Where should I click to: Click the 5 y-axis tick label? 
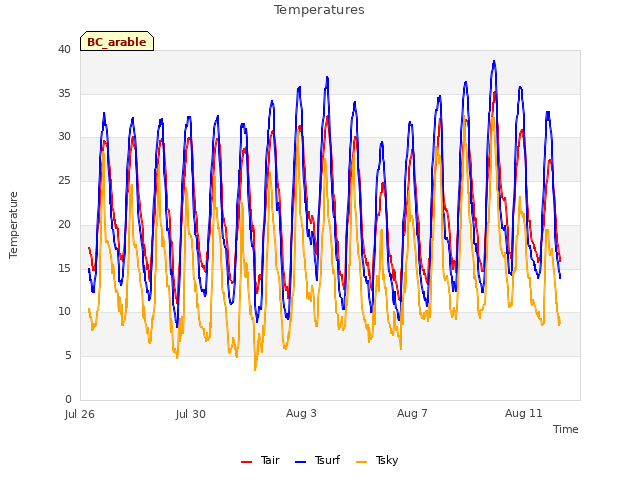(x=68, y=356)
